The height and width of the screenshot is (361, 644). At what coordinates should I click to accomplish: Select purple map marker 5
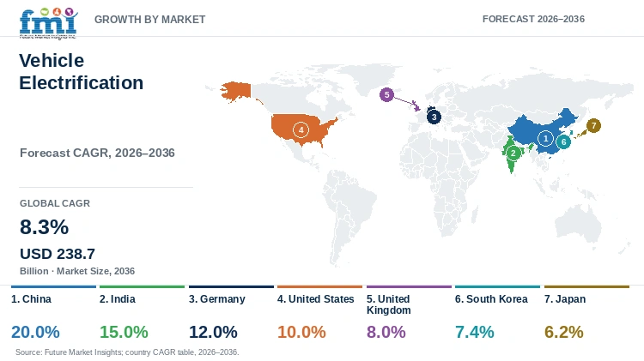(x=386, y=95)
